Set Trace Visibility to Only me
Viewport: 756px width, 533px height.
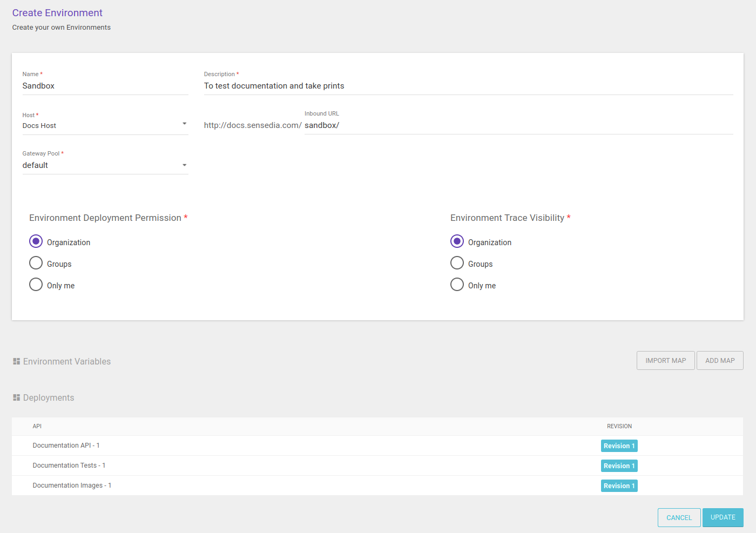point(457,285)
